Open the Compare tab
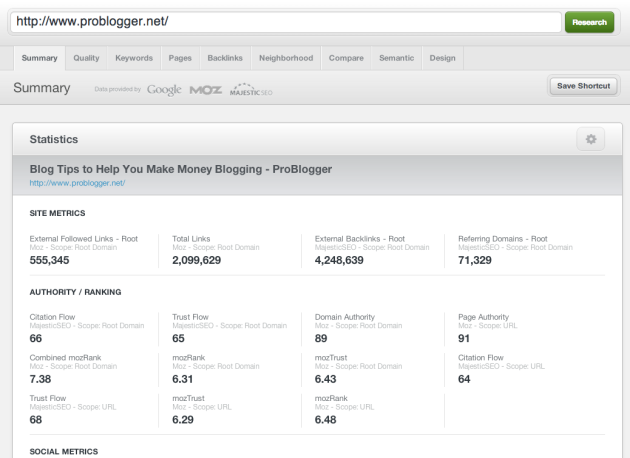The width and height of the screenshot is (630, 458). 346,58
